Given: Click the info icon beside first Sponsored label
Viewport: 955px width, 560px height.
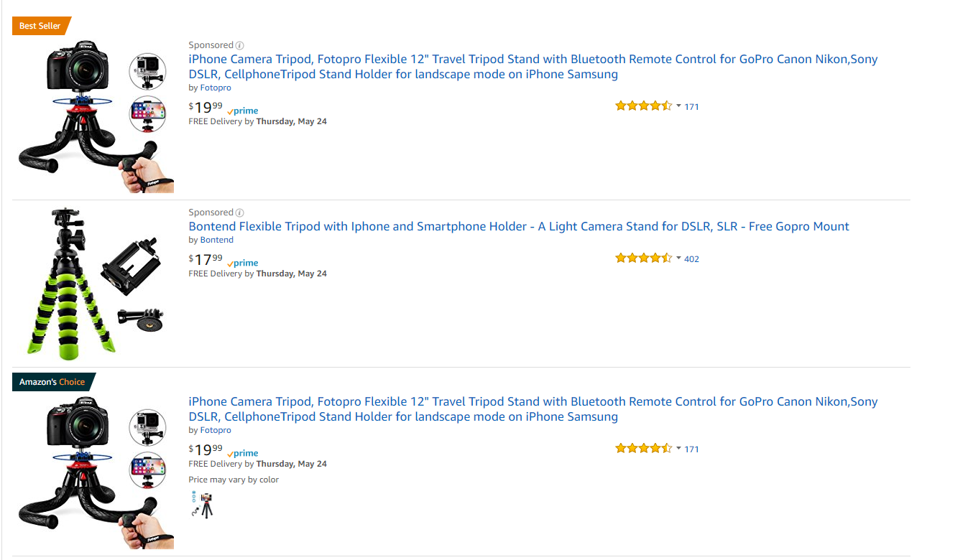Looking at the screenshot, I should (x=240, y=45).
